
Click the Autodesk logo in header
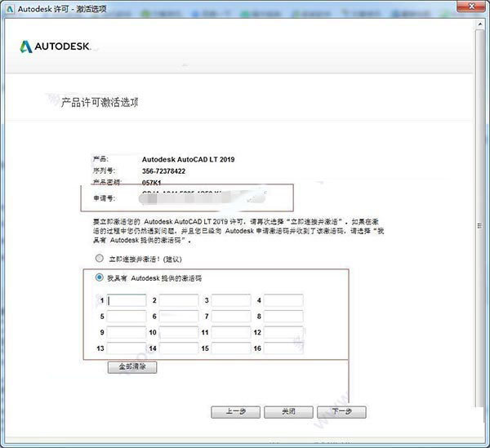[55, 47]
